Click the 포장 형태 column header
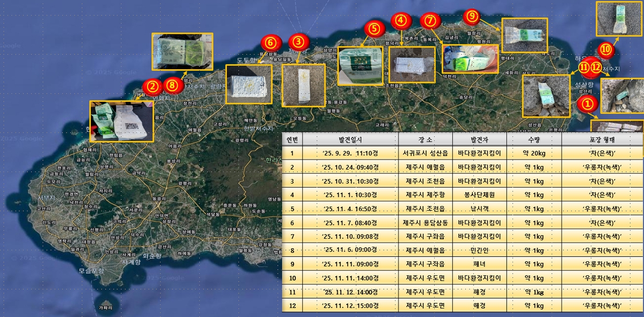This screenshot has width=644, height=317. 602,139
